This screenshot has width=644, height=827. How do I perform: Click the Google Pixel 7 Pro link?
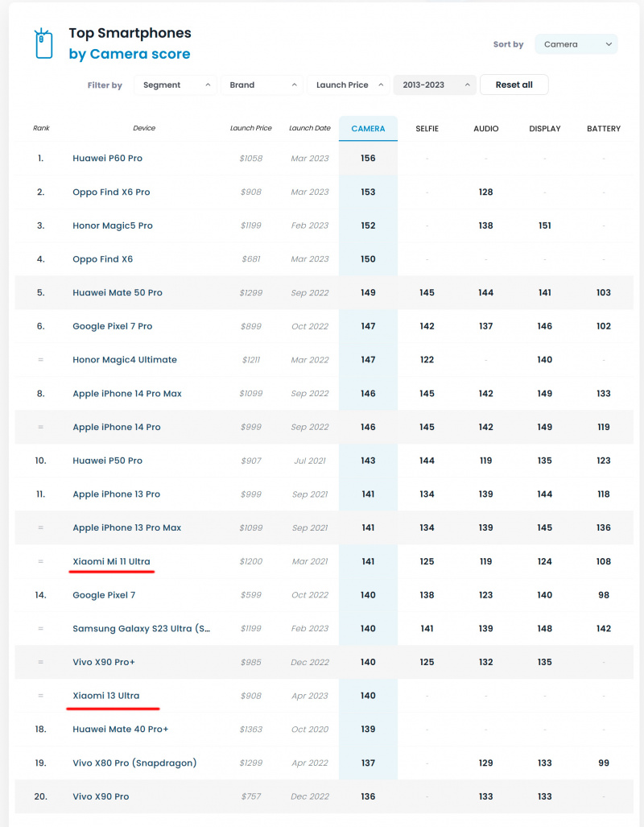click(112, 326)
